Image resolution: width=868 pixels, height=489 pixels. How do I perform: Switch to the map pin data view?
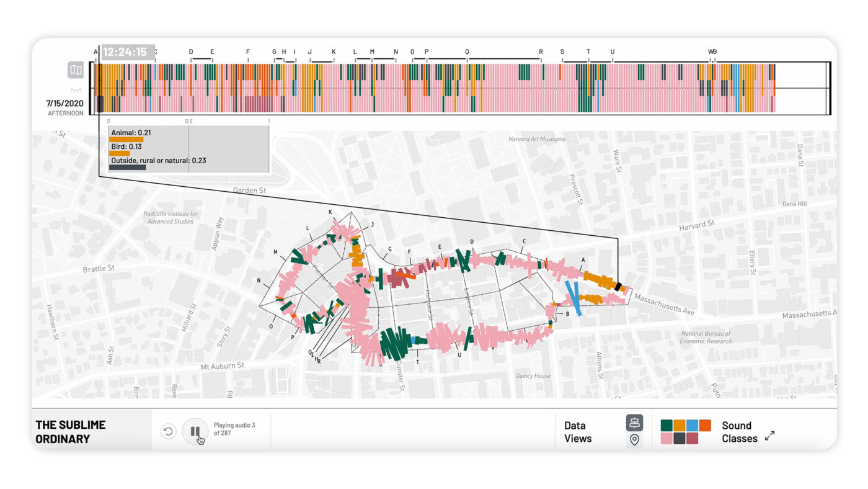(x=634, y=440)
